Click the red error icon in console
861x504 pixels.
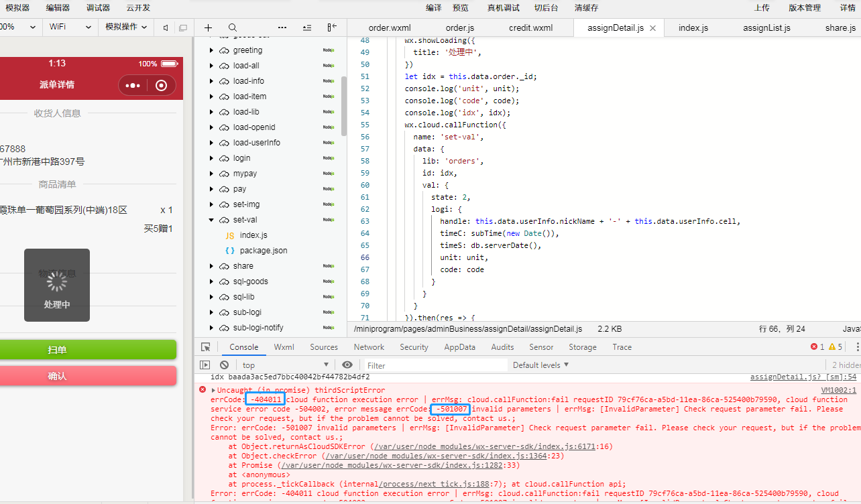(x=202, y=389)
